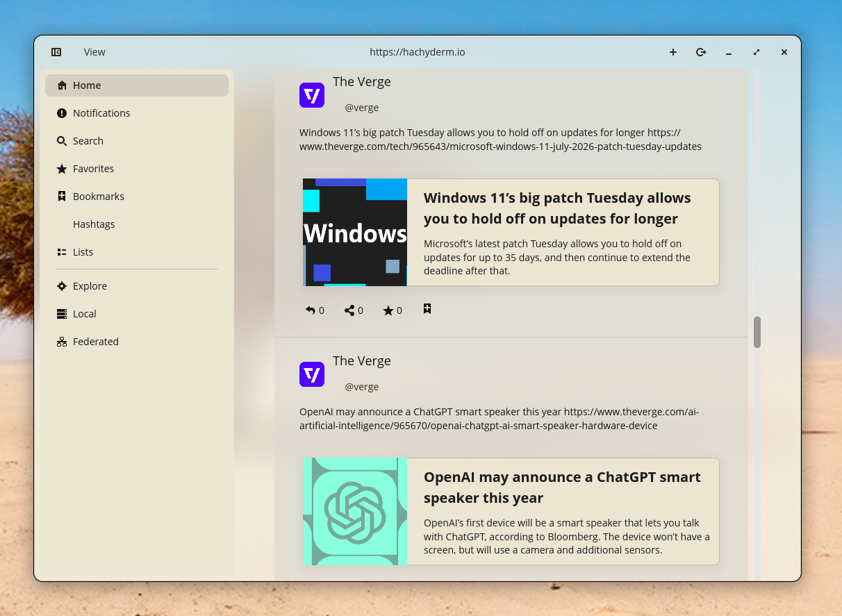
Task: Click the Notifications alert icon
Action: coord(62,113)
